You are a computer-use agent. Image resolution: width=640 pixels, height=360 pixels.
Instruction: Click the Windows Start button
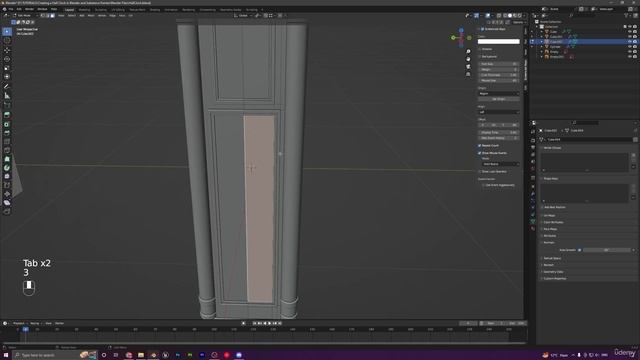point(6,355)
